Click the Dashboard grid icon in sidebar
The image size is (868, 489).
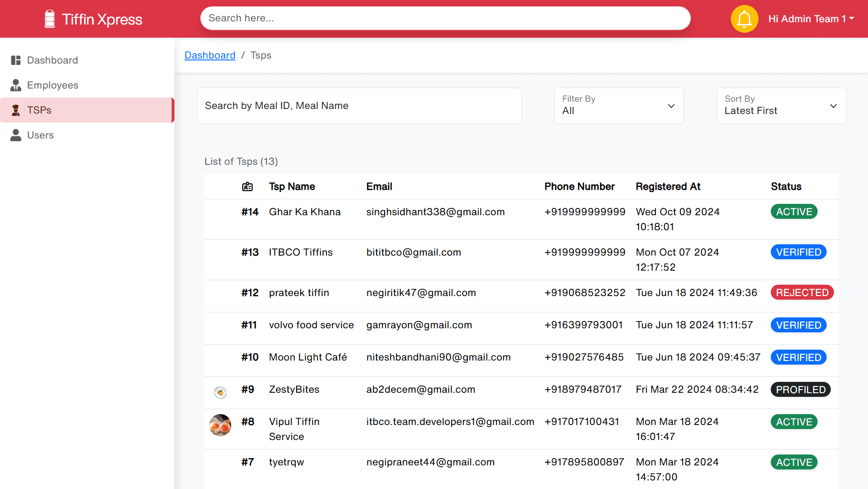click(16, 60)
